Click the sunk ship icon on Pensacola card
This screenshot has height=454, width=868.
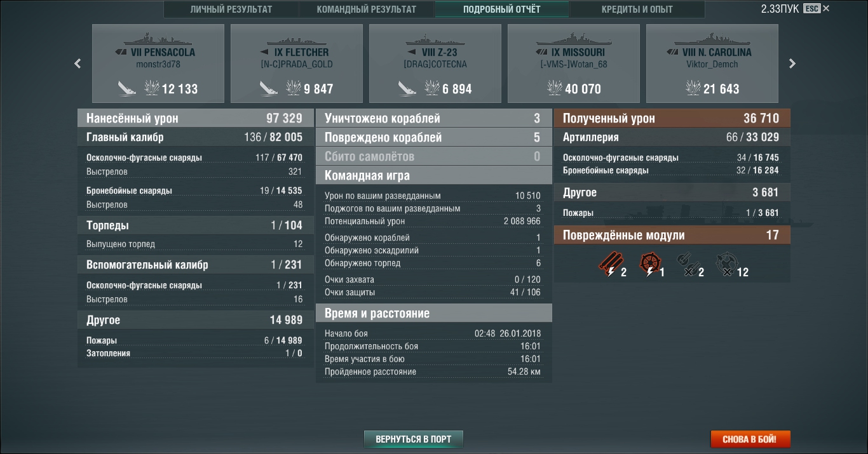pos(126,88)
